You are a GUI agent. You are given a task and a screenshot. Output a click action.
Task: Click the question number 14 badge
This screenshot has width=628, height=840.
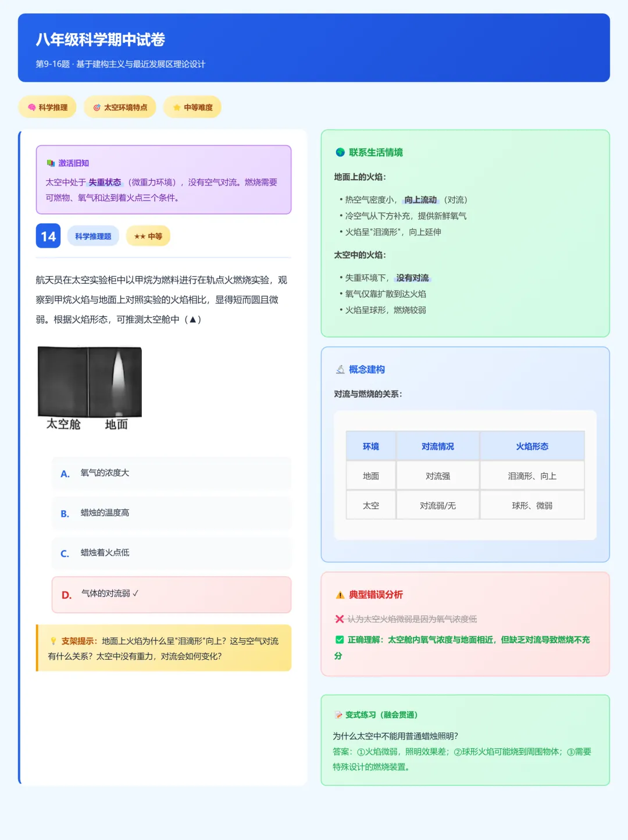48,235
